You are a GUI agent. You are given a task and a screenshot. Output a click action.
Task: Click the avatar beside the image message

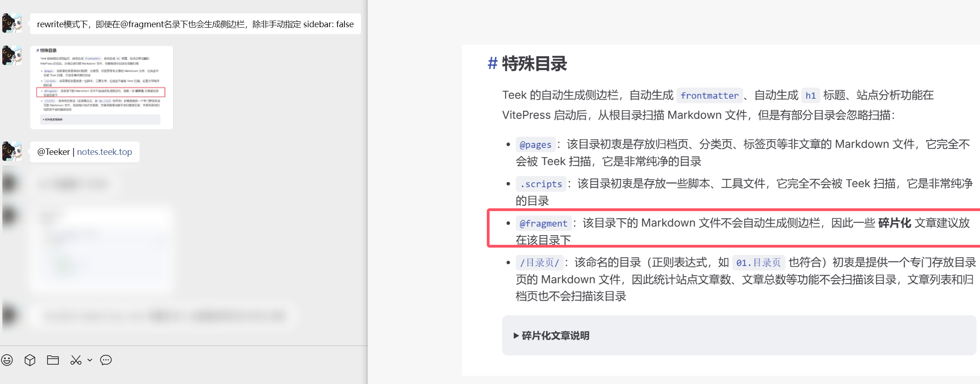tap(12, 55)
